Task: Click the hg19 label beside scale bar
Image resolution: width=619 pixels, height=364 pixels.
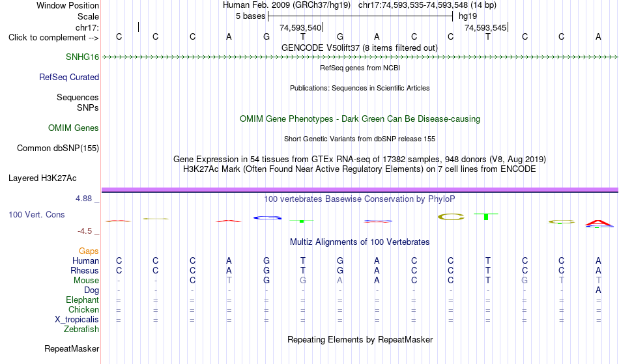Action: [468, 16]
